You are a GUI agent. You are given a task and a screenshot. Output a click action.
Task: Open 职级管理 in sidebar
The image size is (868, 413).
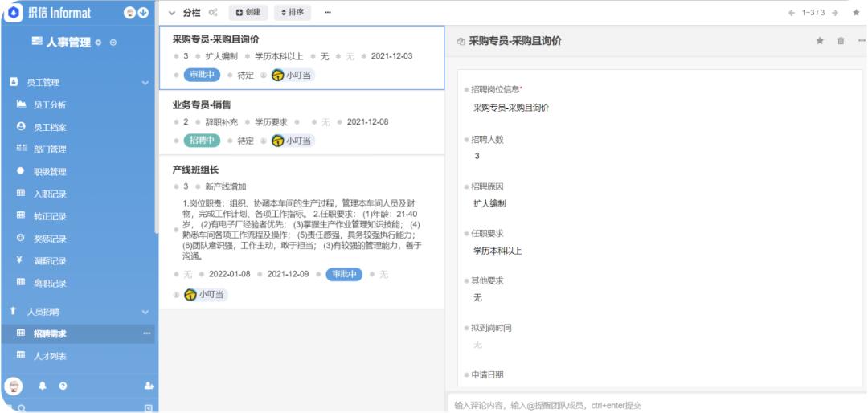coord(50,172)
